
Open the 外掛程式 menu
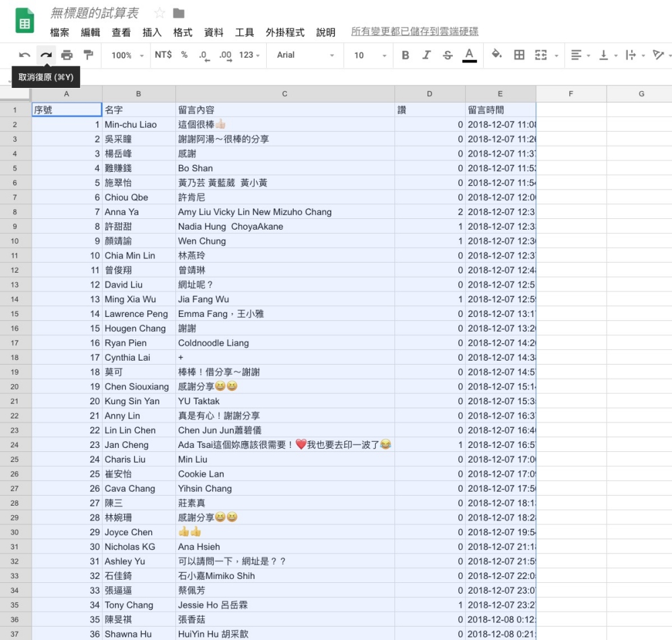point(285,32)
